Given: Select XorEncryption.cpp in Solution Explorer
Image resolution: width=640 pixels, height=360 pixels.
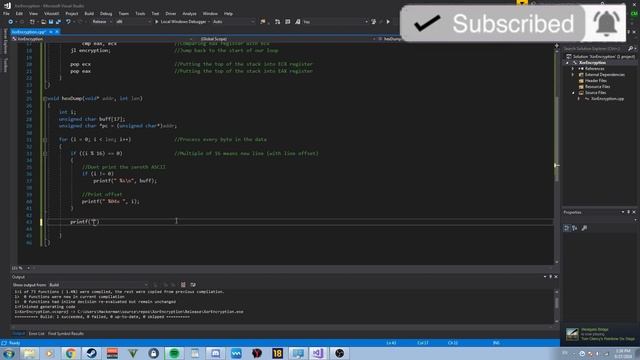Looking at the screenshot, I should [607, 99].
